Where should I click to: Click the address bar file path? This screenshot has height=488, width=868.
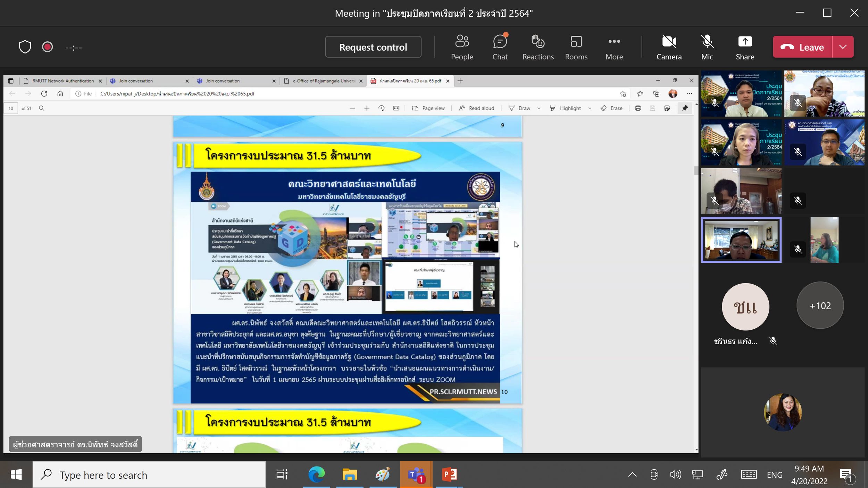(x=177, y=94)
